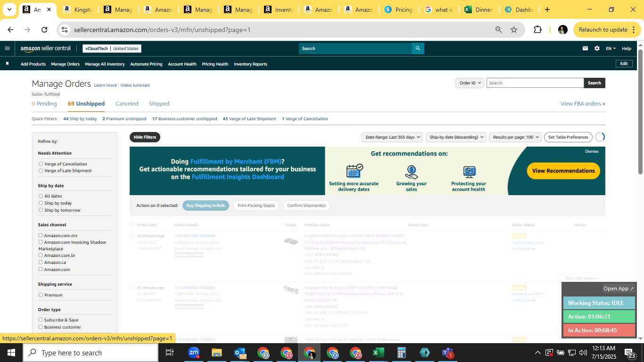
Task: View site information icon in address bar
Action: [x=65, y=30]
